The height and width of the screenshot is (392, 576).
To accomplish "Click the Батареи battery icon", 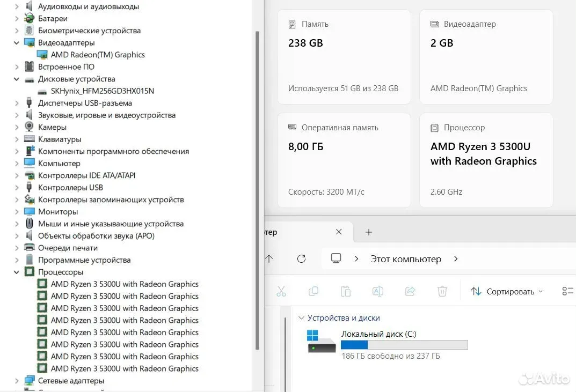I will [x=29, y=18].
